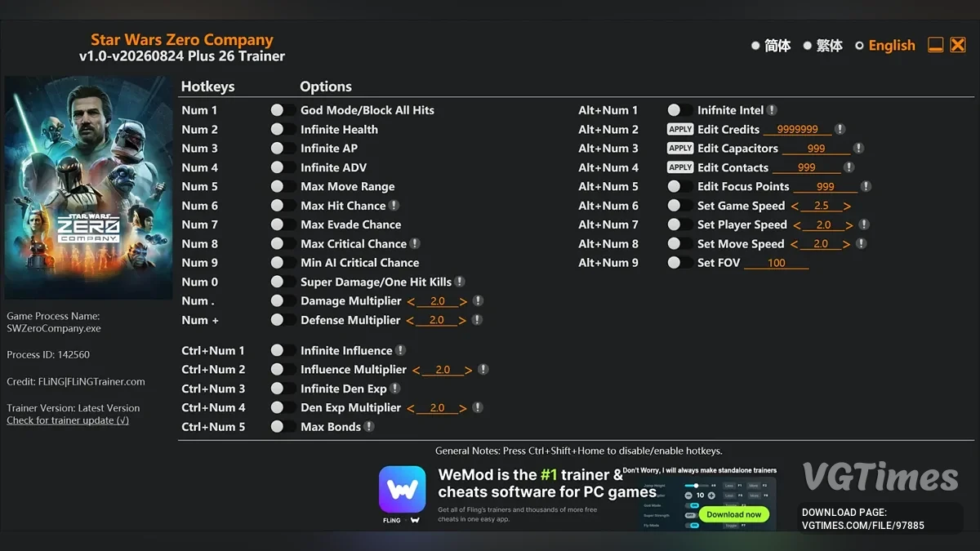The width and height of the screenshot is (980, 551).
Task: Apply Edit Credits value
Action: (680, 129)
